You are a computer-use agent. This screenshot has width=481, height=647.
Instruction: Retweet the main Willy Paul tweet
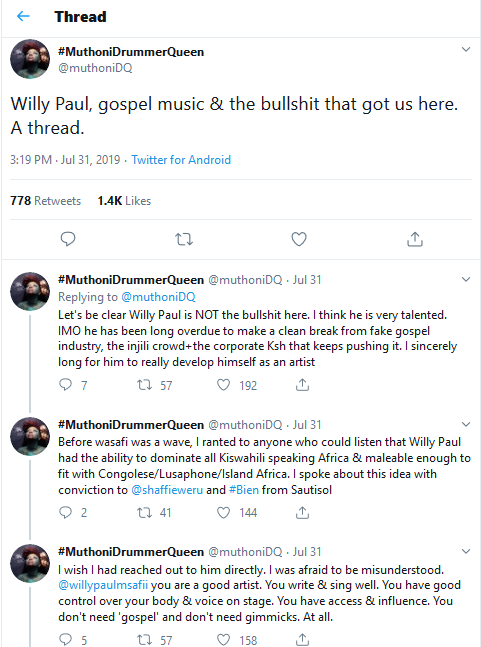184,239
